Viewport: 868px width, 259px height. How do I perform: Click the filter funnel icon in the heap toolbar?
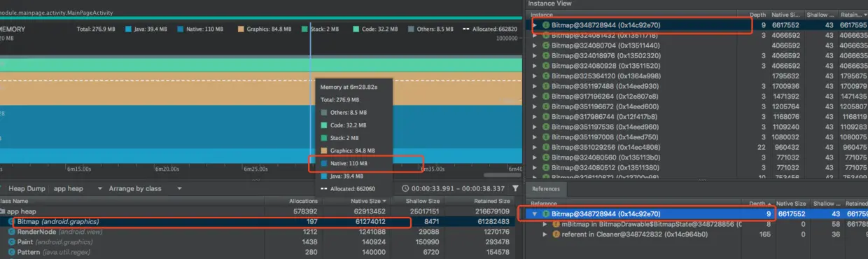515,188
